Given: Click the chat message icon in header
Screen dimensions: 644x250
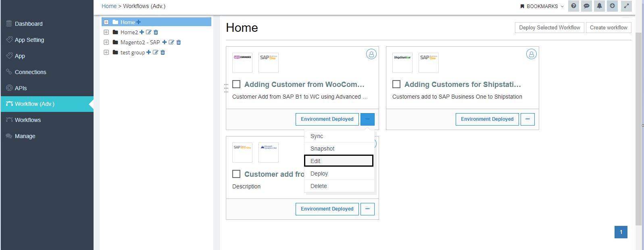Looking at the screenshot, I should pos(586,6).
